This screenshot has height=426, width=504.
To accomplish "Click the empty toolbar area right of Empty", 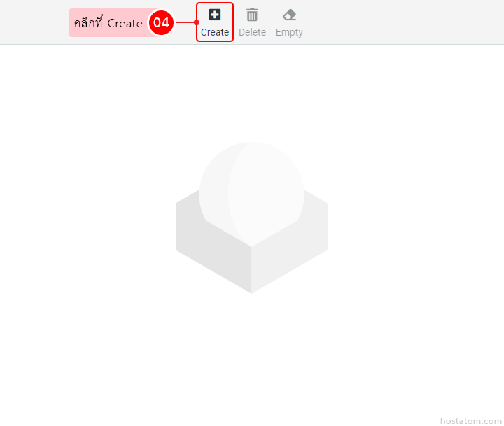I will click(x=402, y=22).
